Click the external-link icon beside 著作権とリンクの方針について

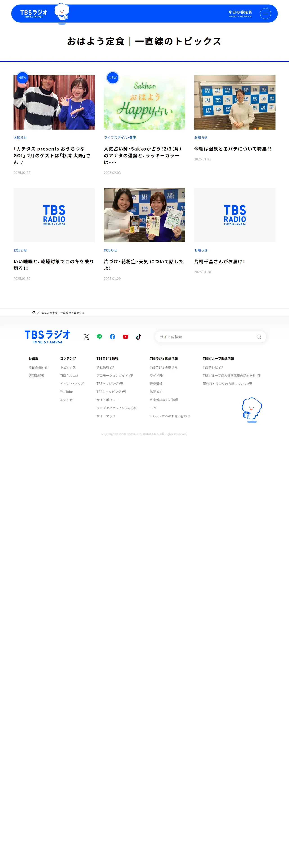click(250, 384)
